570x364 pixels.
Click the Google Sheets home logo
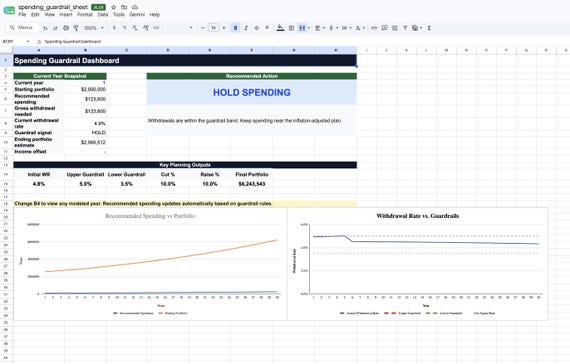click(9, 10)
